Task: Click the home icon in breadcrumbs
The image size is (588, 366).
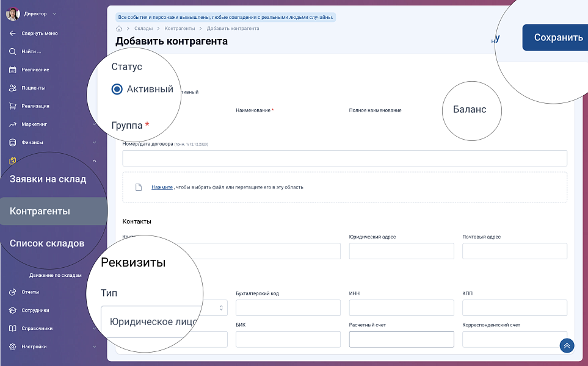Action: [119, 29]
